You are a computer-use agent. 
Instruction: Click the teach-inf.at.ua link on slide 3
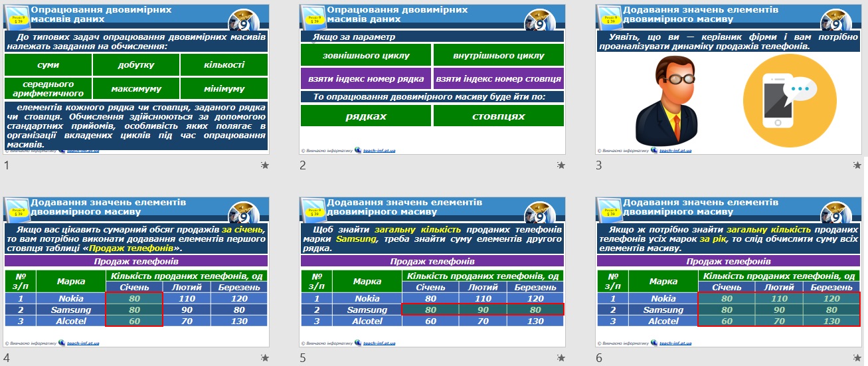675,150
